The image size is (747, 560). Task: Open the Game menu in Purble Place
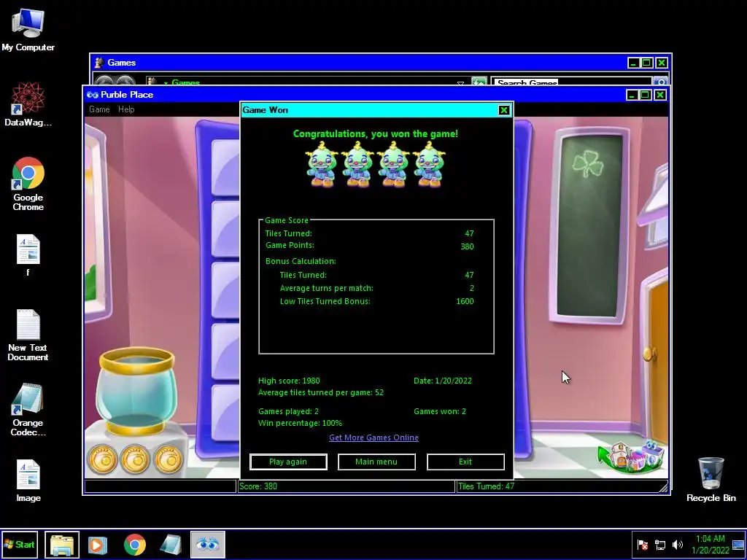pos(99,109)
